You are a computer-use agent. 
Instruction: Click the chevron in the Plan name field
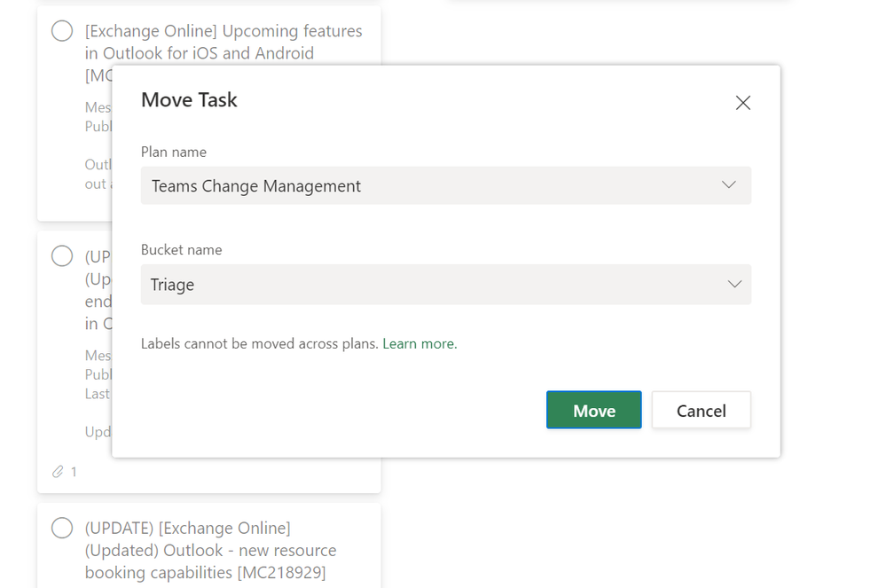[x=729, y=184]
